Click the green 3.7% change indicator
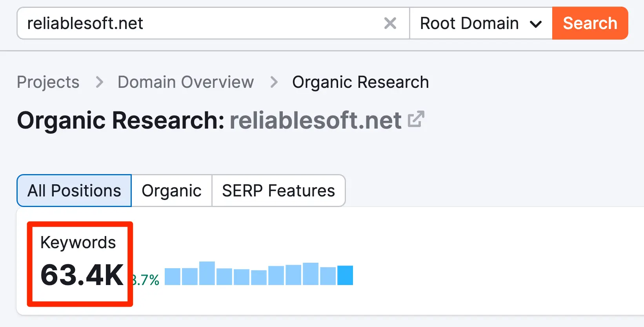Screen dimensions: 644x327 tap(146, 280)
